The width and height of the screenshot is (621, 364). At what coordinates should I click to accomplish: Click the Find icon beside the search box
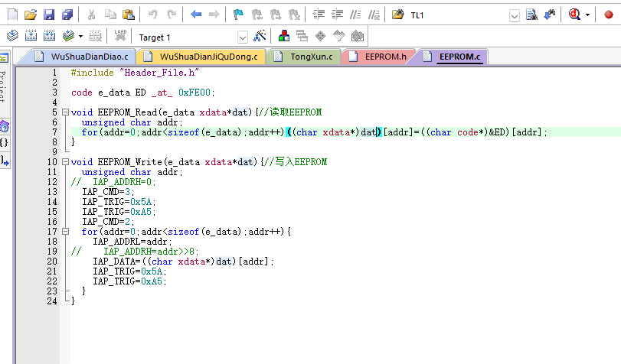click(531, 15)
